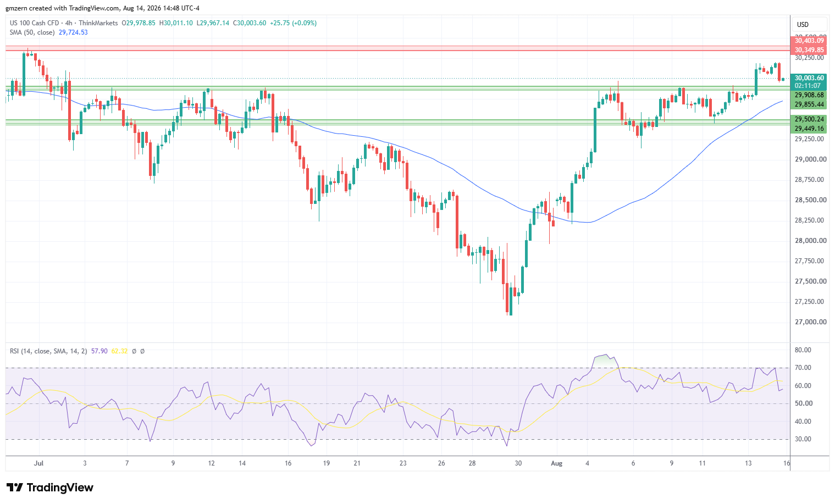Select the 27,500.00 price axis label
The width and height of the screenshot is (835, 504).
pyautogui.click(x=810, y=281)
